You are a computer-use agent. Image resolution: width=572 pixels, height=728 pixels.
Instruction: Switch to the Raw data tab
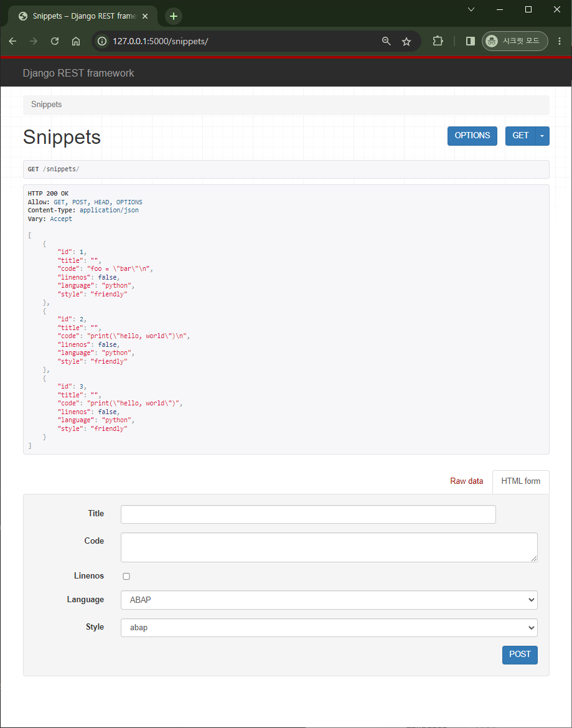(x=466, y=481)
